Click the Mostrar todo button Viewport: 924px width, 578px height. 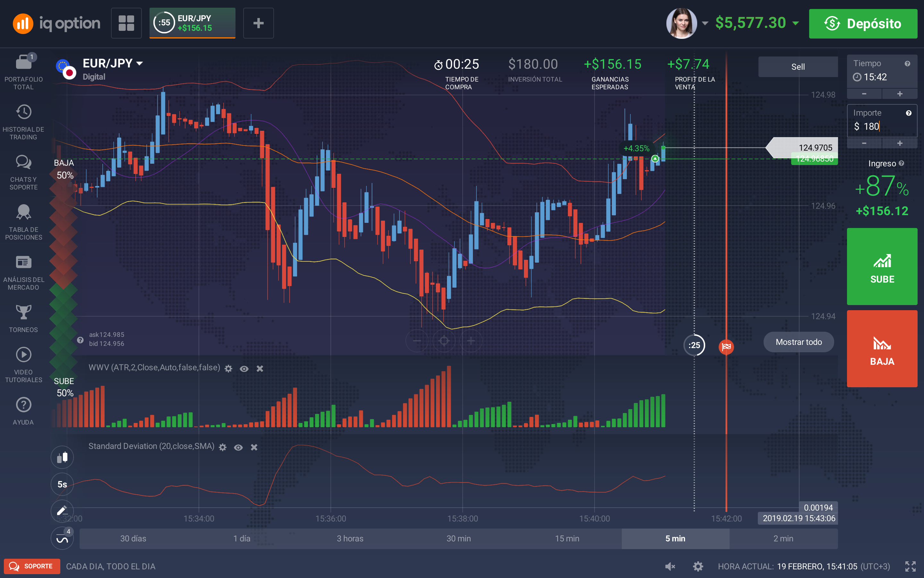point(799,342)
